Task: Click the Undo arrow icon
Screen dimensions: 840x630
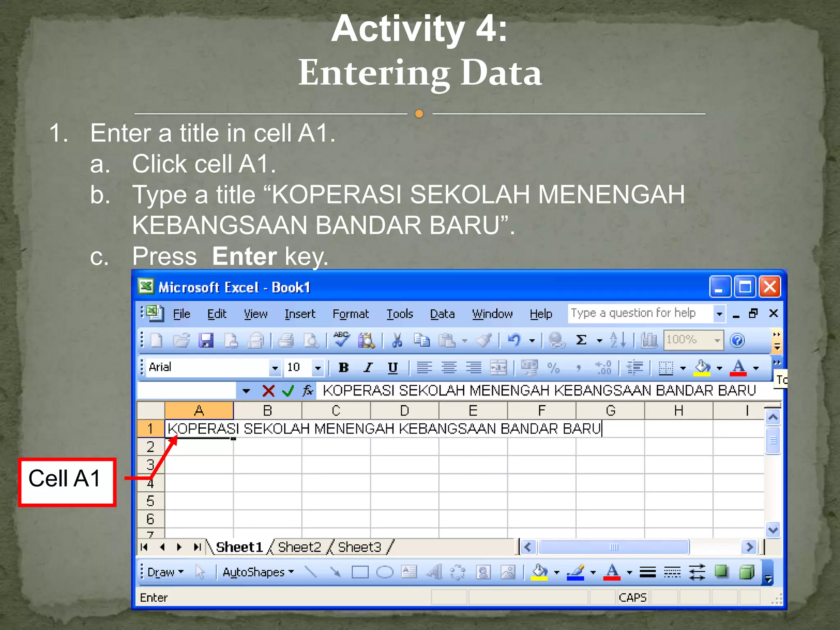Action: coord(514,340)
